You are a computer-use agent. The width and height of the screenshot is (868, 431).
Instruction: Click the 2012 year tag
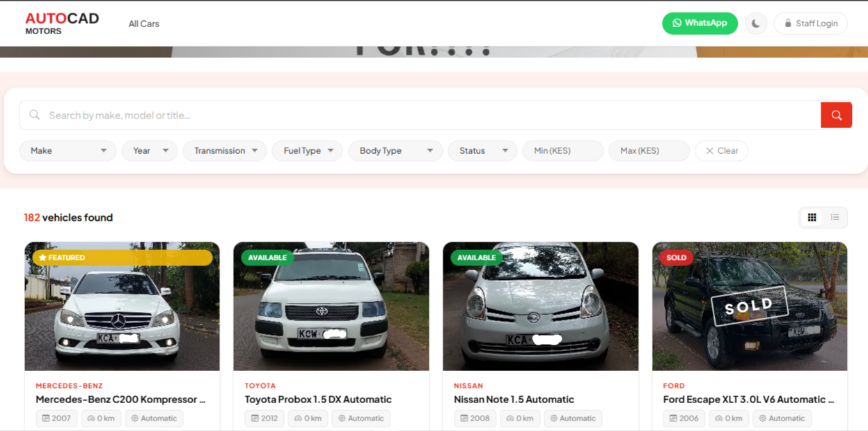[x=265, y=418]
